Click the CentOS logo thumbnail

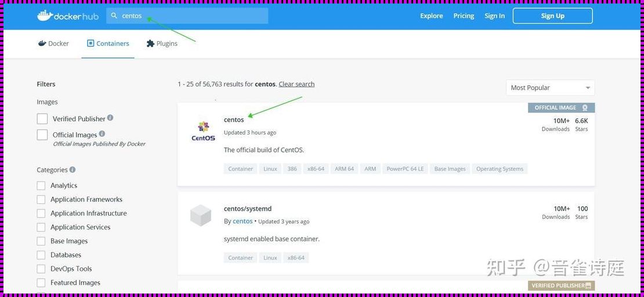click(203, 132)
